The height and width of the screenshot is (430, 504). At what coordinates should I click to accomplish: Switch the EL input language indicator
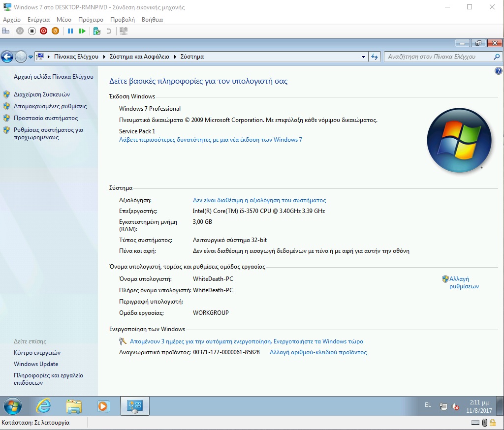428,405
